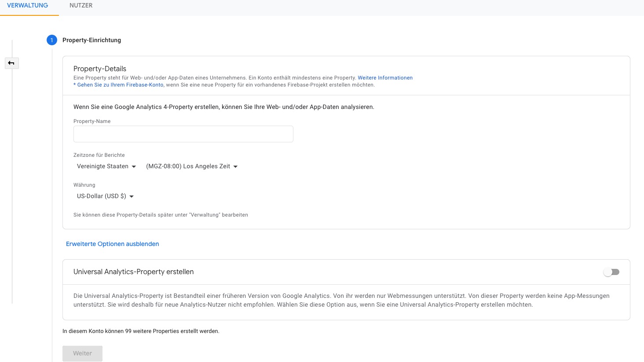Click the Property-Details section heading
The width and height of the screenshot is (644, 362).
pos(100,69)
